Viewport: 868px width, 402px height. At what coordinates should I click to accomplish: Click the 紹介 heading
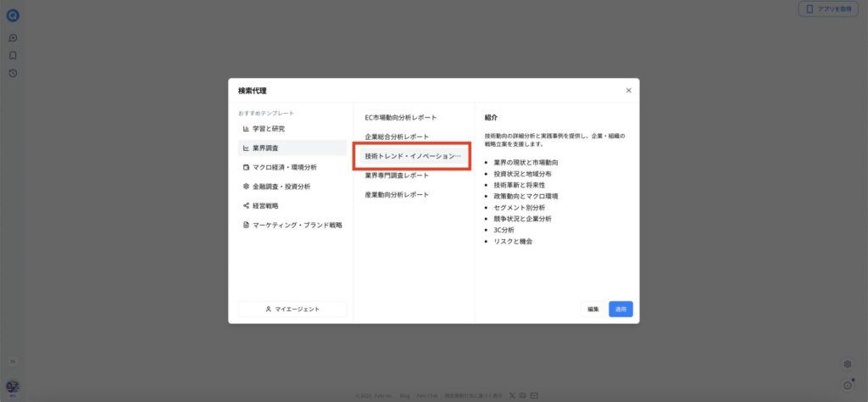click(491, 117)
